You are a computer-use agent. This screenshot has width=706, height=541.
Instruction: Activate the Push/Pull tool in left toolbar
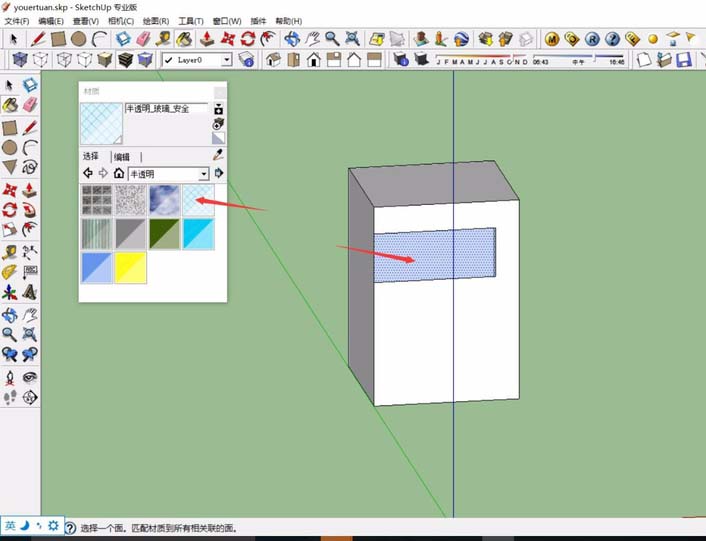click(30, 189)
